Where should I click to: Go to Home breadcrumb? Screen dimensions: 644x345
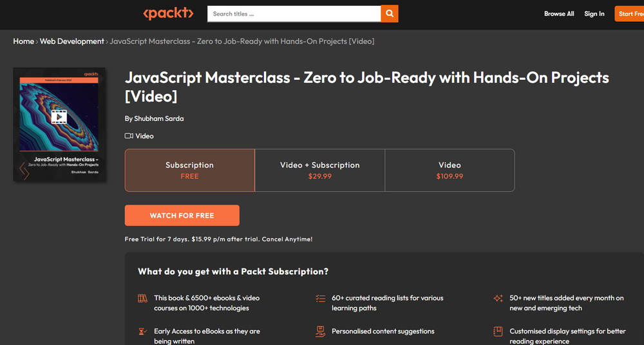(x=23, y=41)
